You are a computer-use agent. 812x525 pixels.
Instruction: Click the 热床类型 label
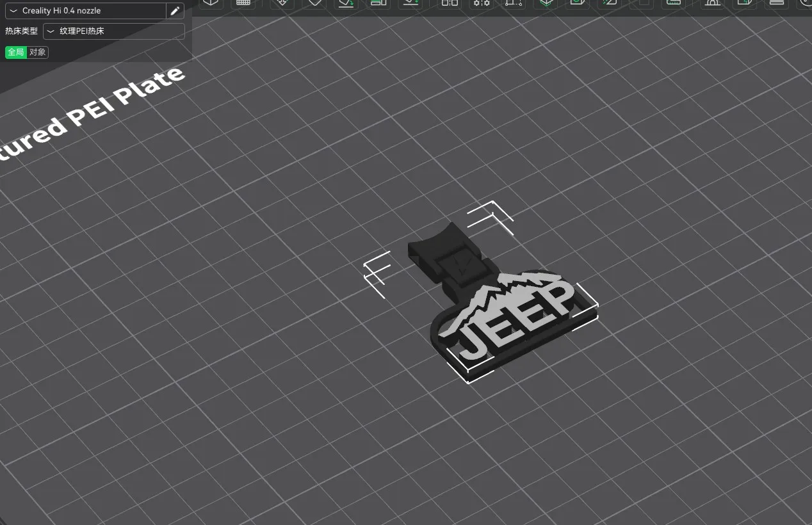pos(22,31)
